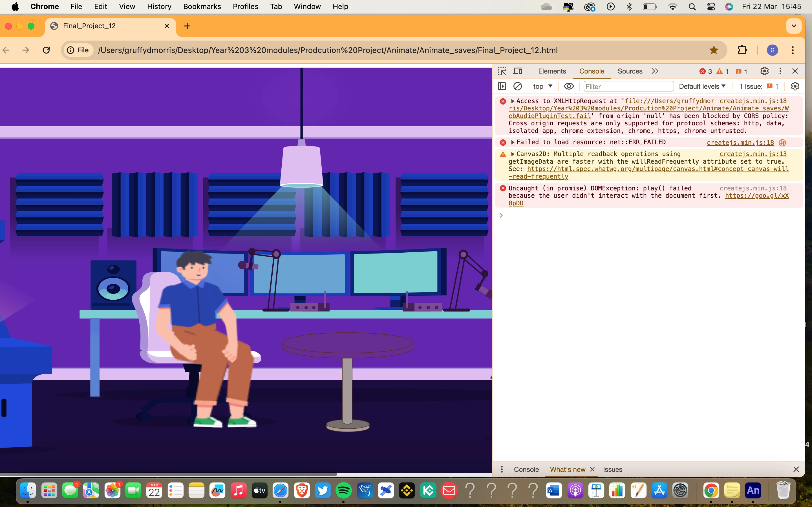Open the createjs.min.js:13 source link

click(753, 154)
